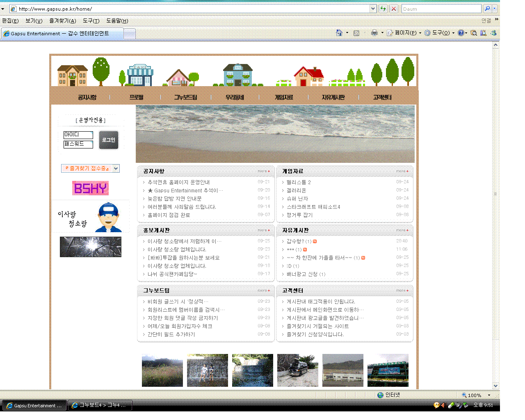Switch to 그누보드4 window in taskbar

point(100,405)
